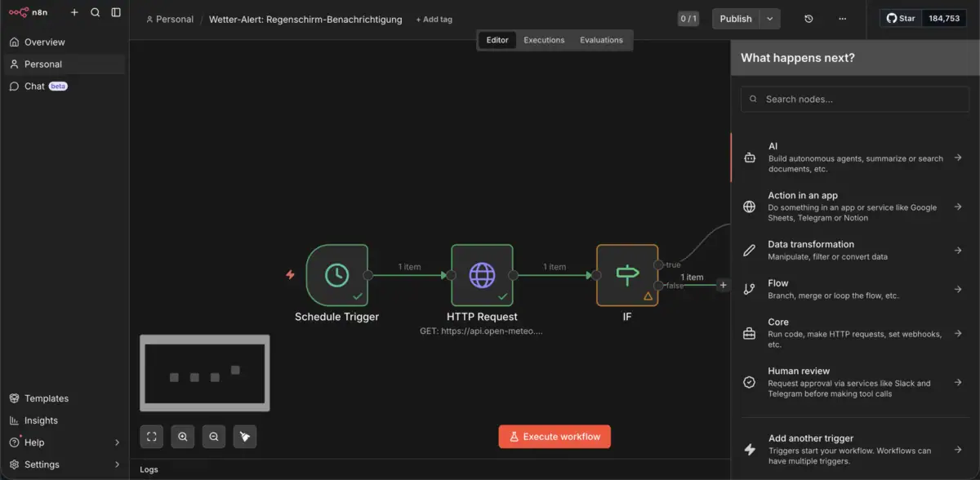Tidy up workflow with the wand icon

(x=245, y=436)
